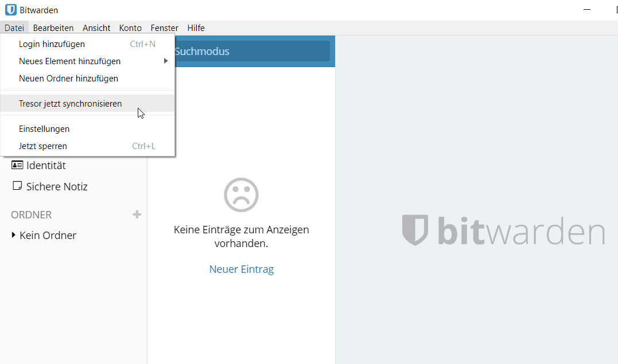
Task: Click the Sichere Notiz note icon
Action: [x=17, y=186]
